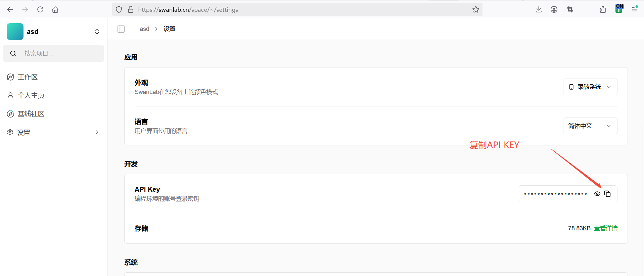Open the browser downloads panel

tap(539, 9)
